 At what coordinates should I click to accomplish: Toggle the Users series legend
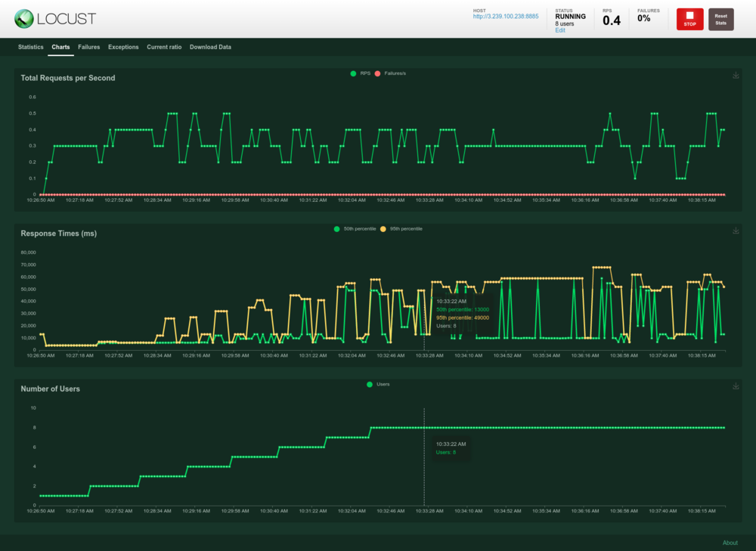coord(378,384)
